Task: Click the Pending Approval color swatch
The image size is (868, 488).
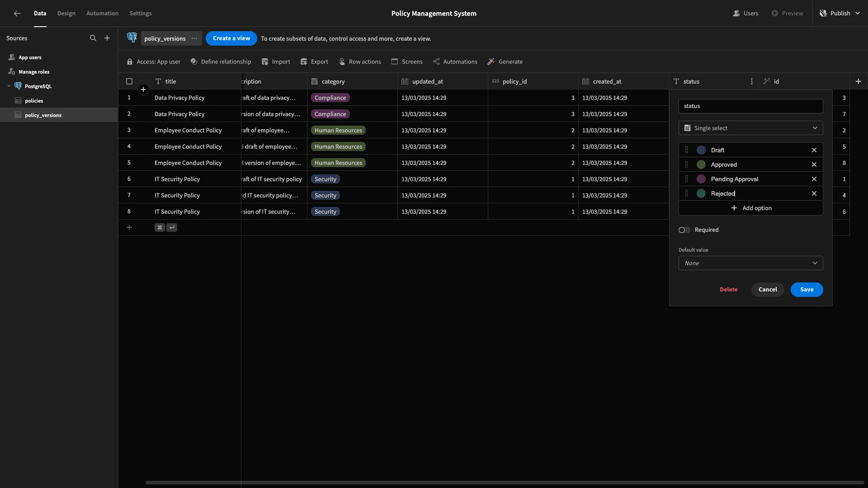Action: click(701, 179)
